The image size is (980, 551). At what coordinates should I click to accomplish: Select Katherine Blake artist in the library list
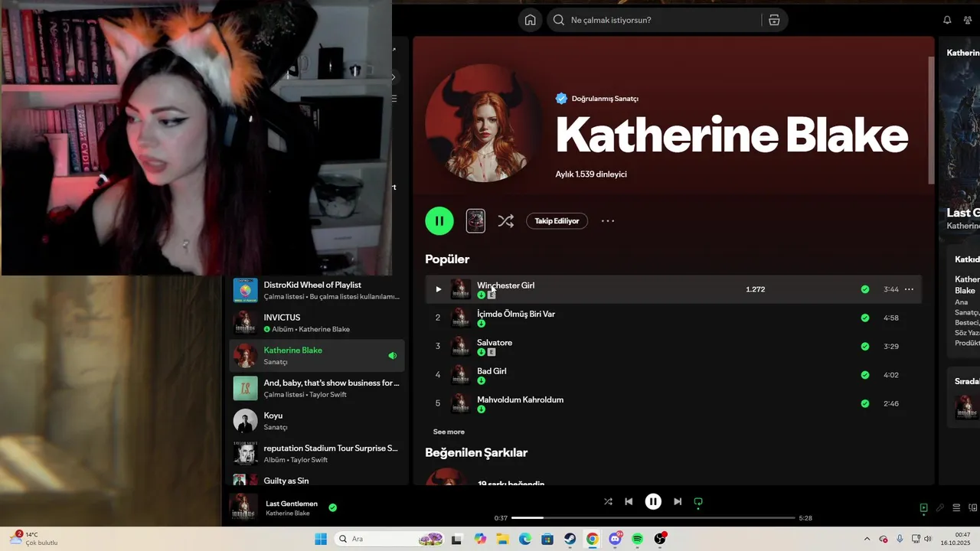[317, 356]
